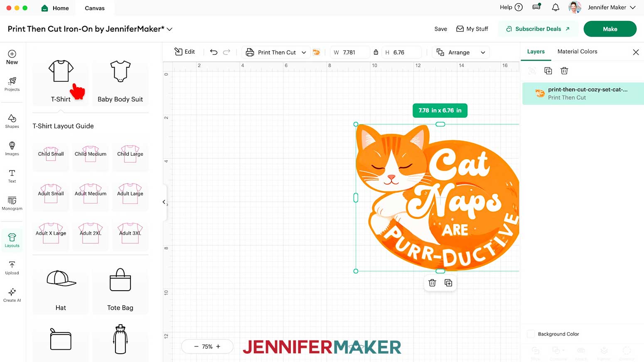This screenshot has width=644, height=362.
Task: Toggle the Background Color checkbox
Action: [x=531, y=334]
